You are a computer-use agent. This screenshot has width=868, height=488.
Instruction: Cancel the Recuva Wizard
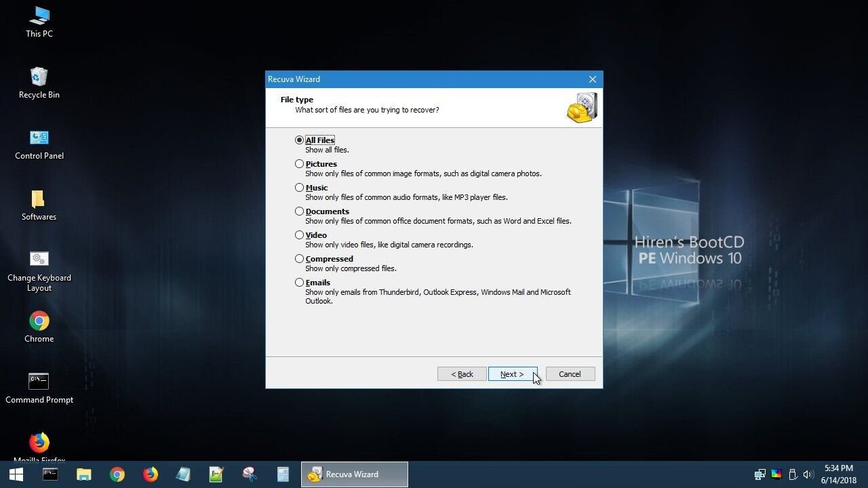570,373
